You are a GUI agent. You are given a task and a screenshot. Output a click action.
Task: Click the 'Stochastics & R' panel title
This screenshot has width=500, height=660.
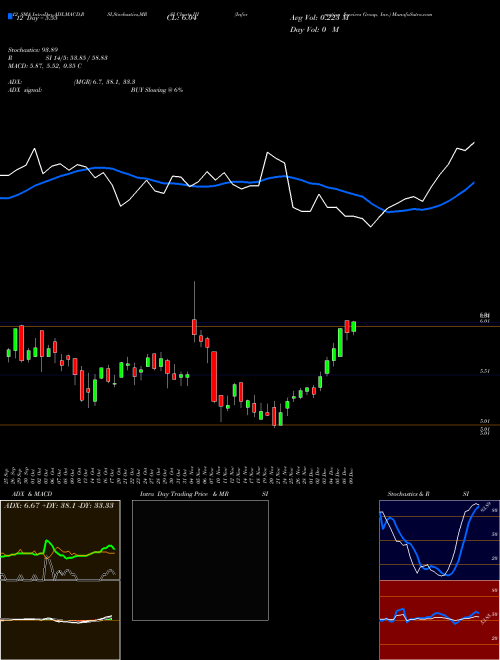408,494
